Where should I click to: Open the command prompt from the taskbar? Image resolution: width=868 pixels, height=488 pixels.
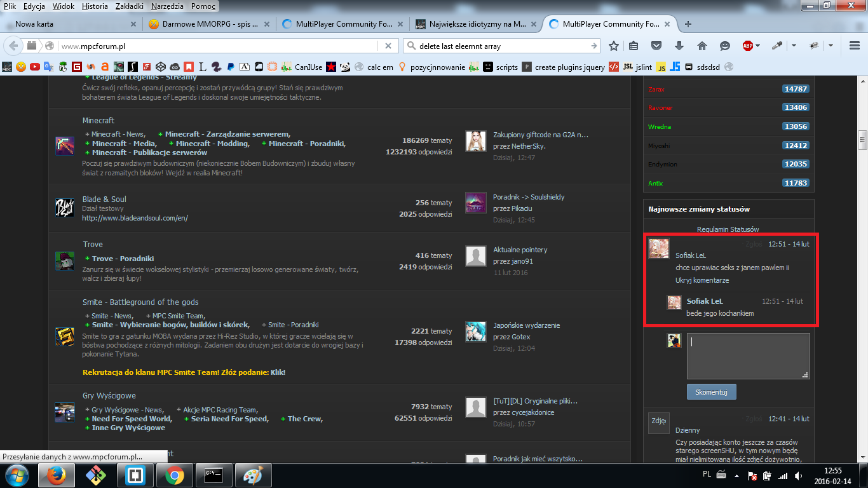(214, 475)
